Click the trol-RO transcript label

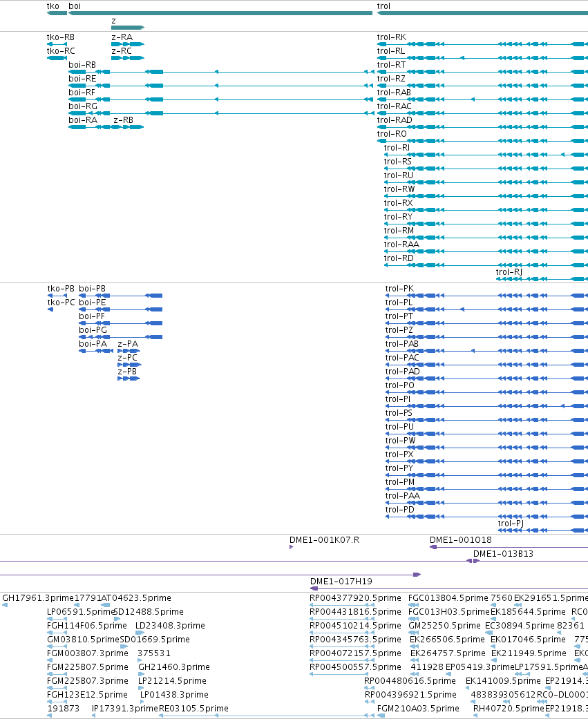pos(392,134)
